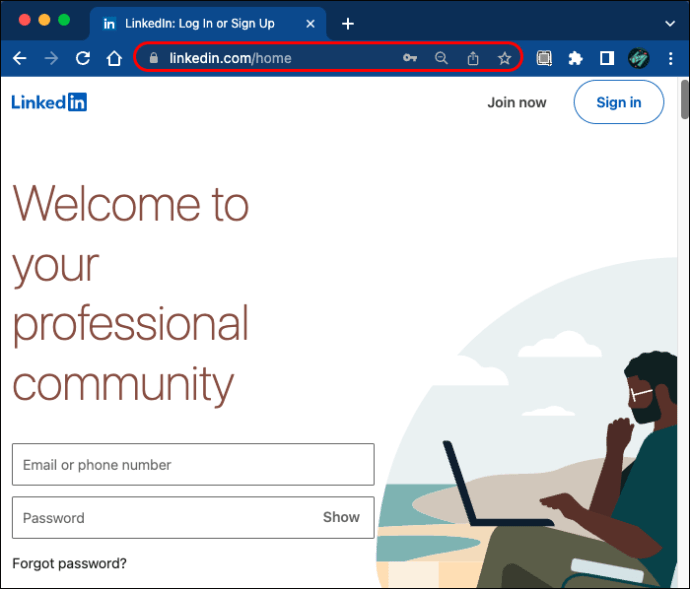Image resolution: width=690 pixels, height=589 pixels.
Task: Open the saved passwords key icon
Action: 410,58
